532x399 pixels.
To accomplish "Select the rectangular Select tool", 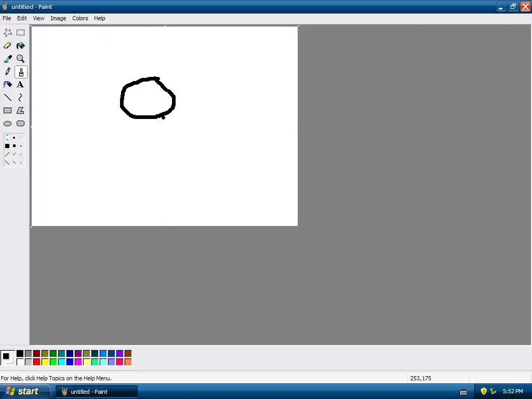I will pos(21,33).
